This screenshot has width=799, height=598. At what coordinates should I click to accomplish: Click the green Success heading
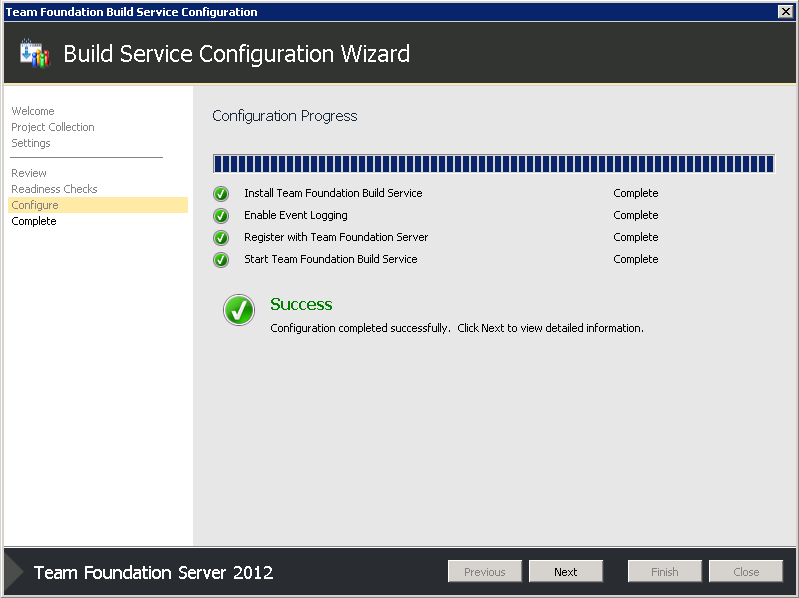pos(301,304)
